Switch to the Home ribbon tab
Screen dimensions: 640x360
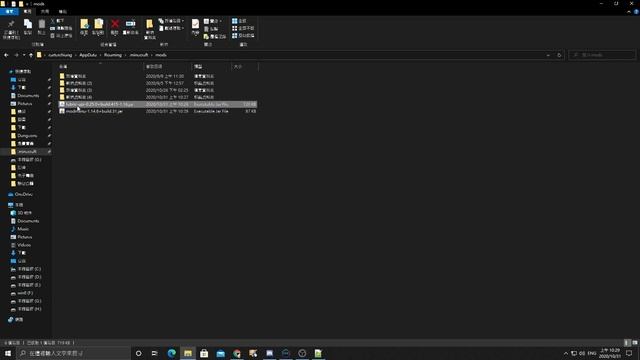tap(27, 11)
